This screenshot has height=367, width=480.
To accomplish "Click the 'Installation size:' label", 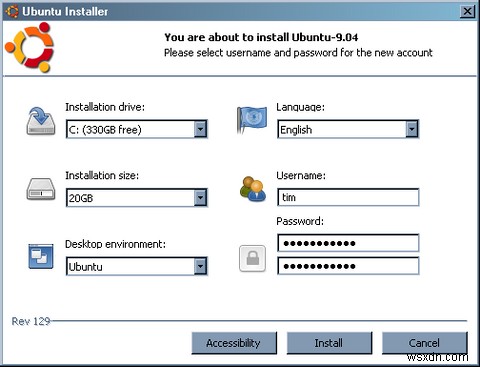I will 102,175.
